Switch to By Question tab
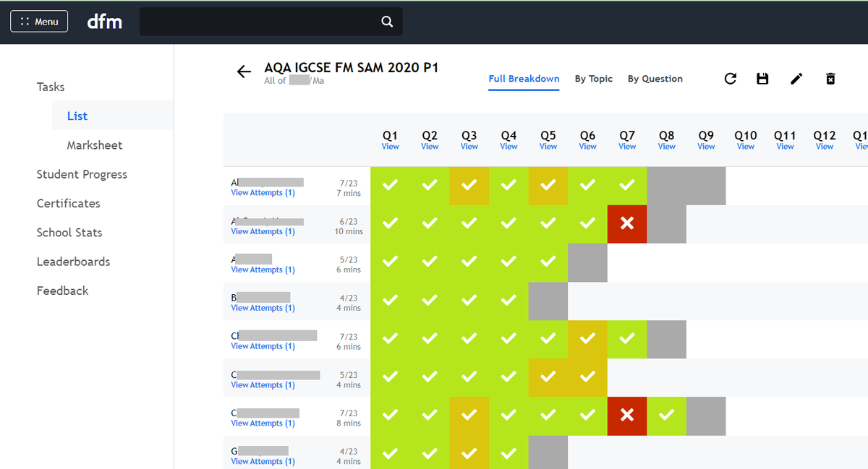The width and height of the screenshot is (868, 469). coord(655,79)
